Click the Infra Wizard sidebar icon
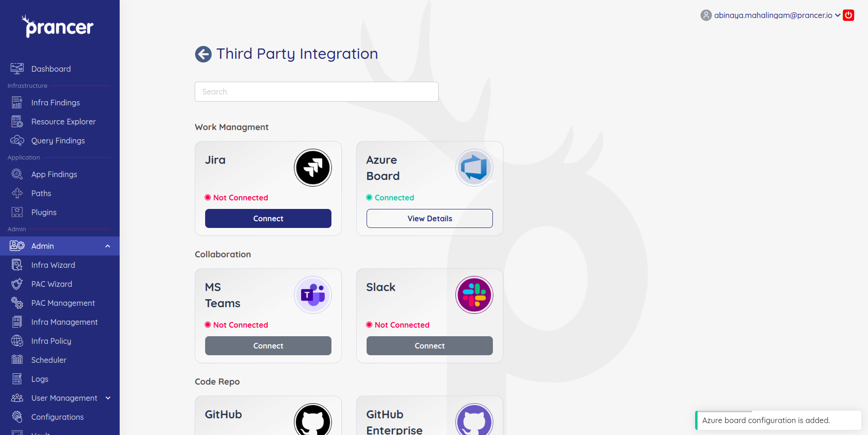868x435 pixels. tap(17, 265)
